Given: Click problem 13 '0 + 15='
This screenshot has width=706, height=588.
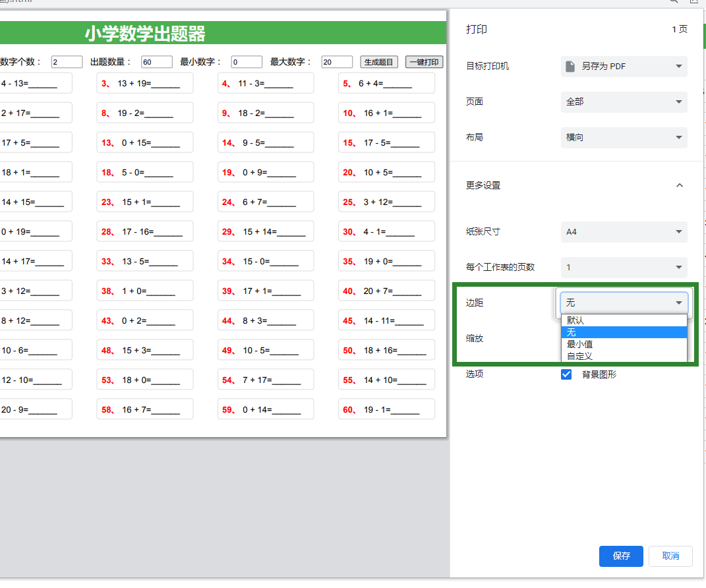Looking at the screenshot, I should click(x=145, y=143).
